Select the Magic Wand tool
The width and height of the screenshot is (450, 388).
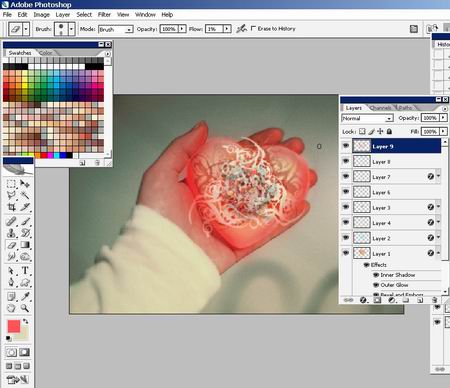tap(25, 195)
